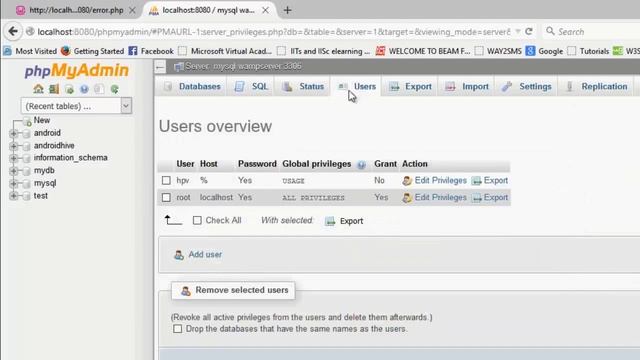Open the Facebook bookmark
This screenshot has width=640, height=360.
151,51
